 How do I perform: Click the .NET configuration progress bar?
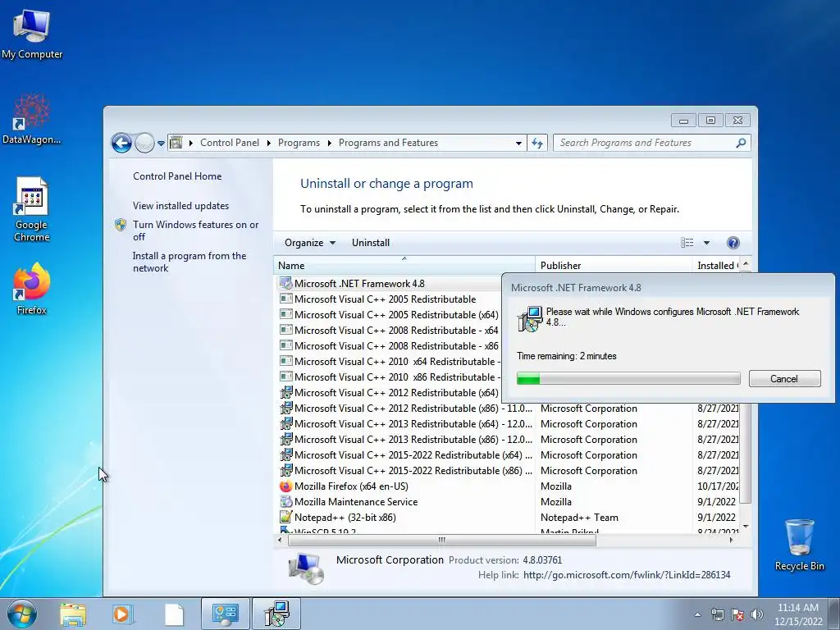tap(628, 379)
